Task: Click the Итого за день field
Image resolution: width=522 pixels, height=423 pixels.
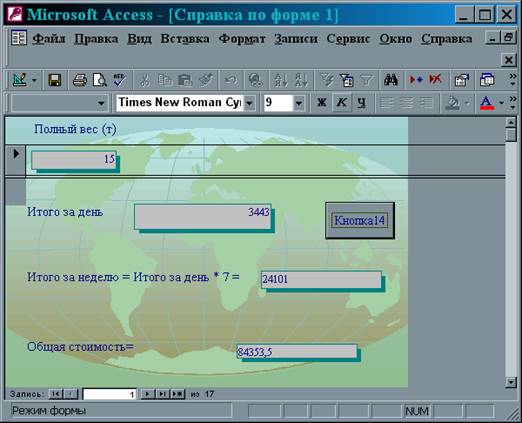Action: (x=203, y=217)
